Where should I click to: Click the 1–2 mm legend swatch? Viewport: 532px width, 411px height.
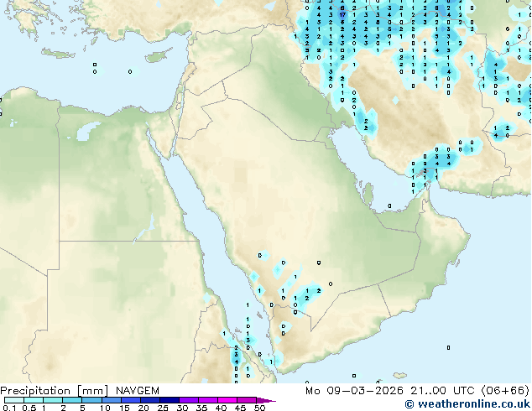53,400
